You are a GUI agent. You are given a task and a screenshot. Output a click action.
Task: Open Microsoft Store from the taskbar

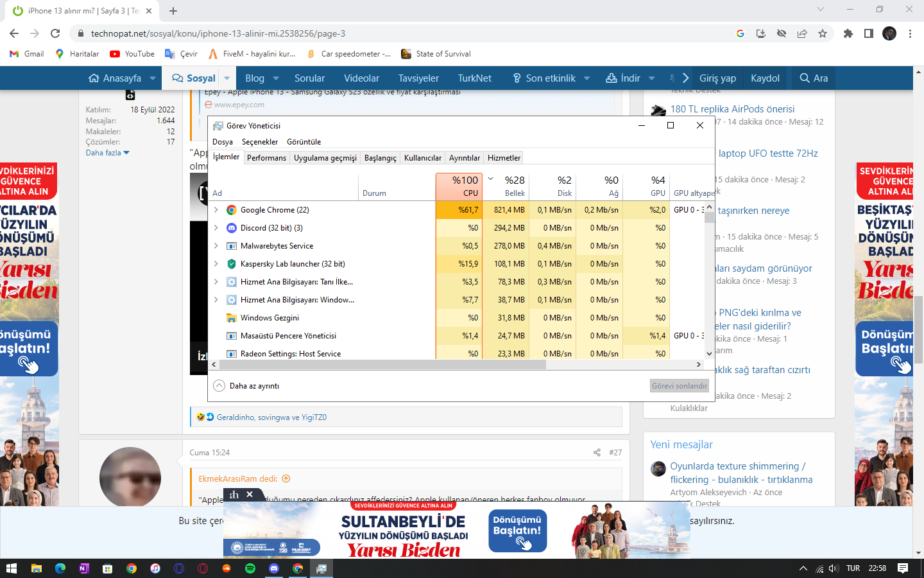[107, 568]
